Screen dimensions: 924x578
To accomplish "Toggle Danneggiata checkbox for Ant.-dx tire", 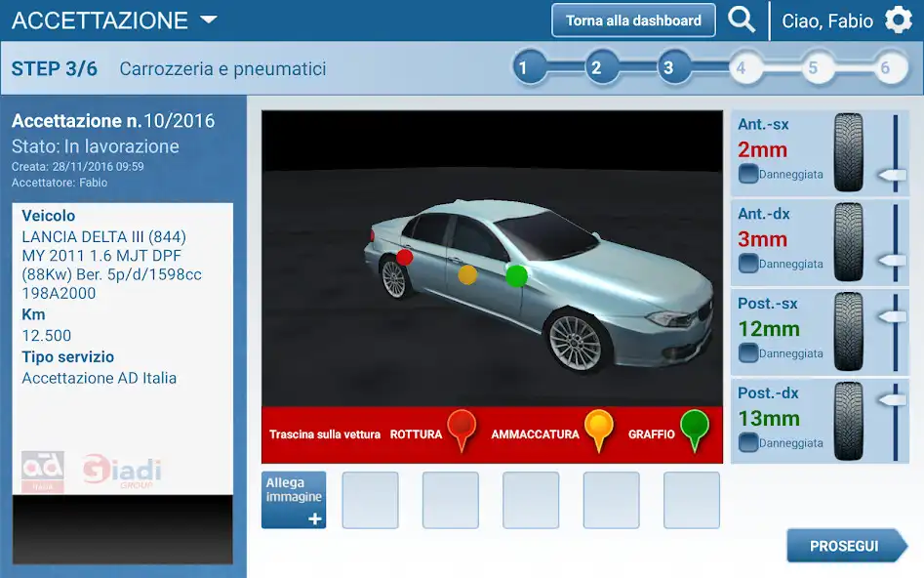I will (x=748, y=264).
